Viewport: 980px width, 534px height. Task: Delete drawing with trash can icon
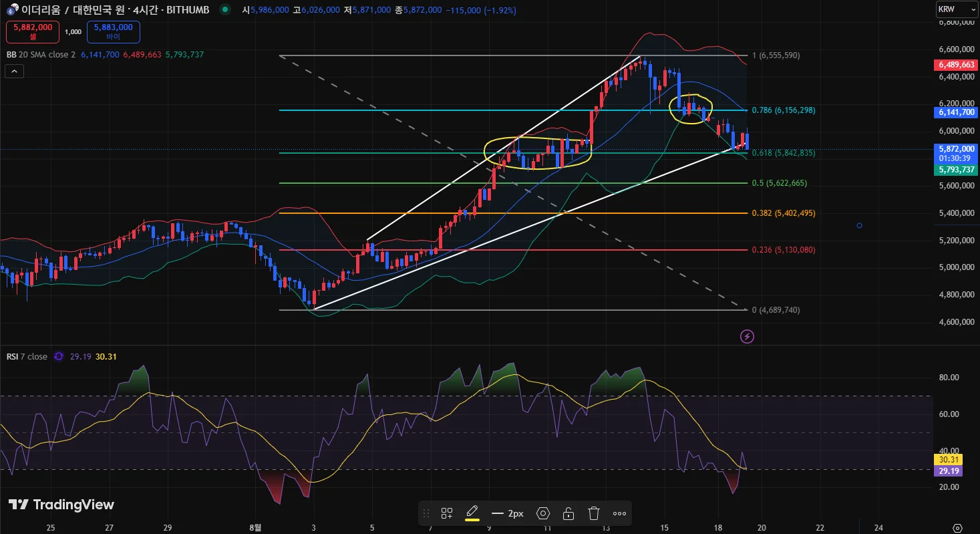(x=594, y=513)
